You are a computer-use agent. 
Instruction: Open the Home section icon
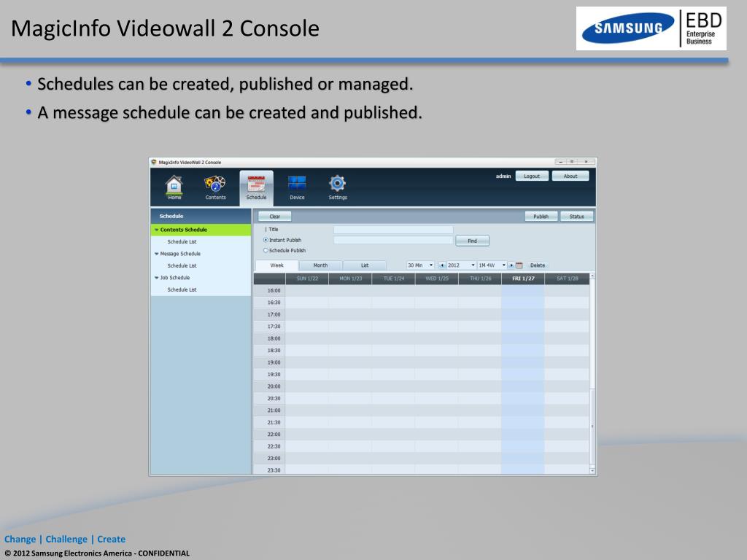coord(174,184)
